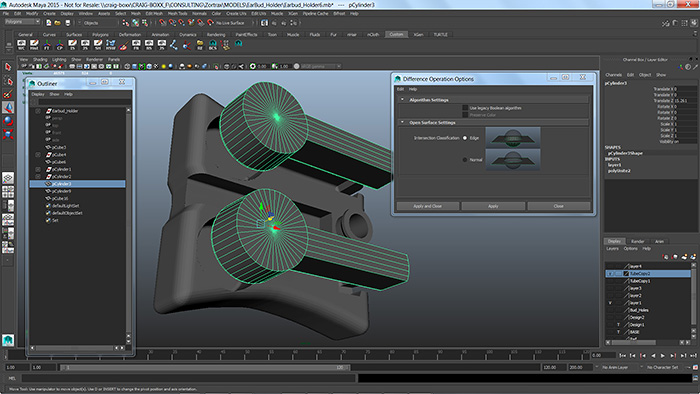Toggle visibility of the TubeCopy2 layer

(610, 274)
